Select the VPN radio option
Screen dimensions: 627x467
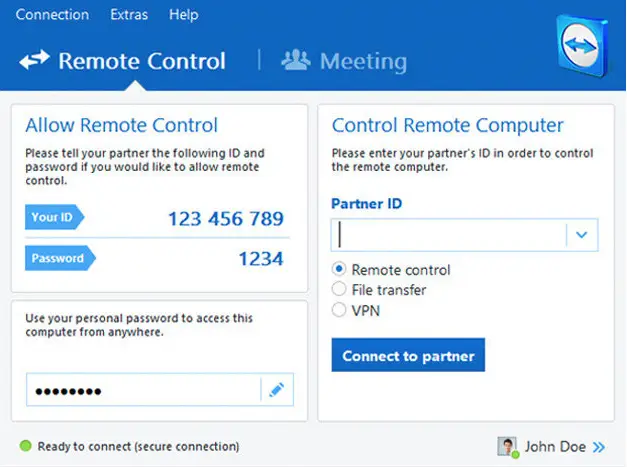click(x=339, y=309)
